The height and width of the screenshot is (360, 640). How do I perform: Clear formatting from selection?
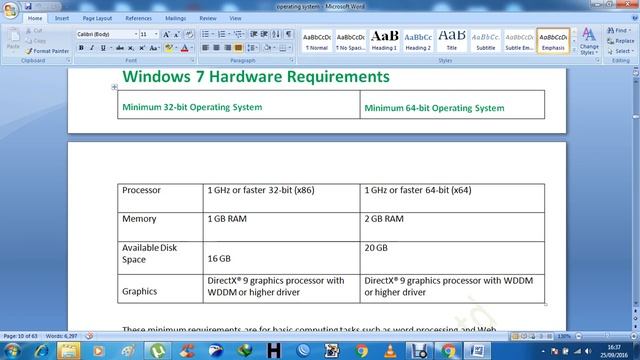(189, 35)
